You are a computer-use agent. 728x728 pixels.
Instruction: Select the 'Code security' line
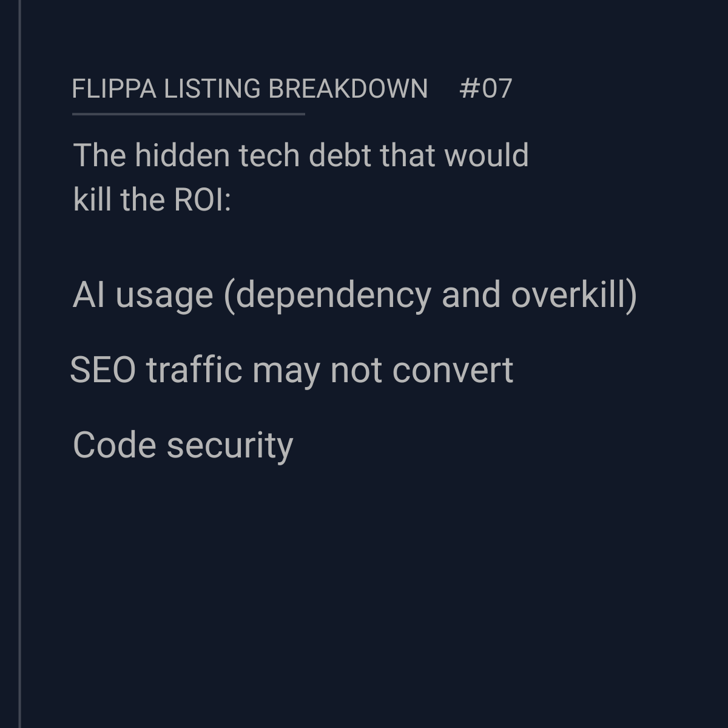click(x=183, y=445)
